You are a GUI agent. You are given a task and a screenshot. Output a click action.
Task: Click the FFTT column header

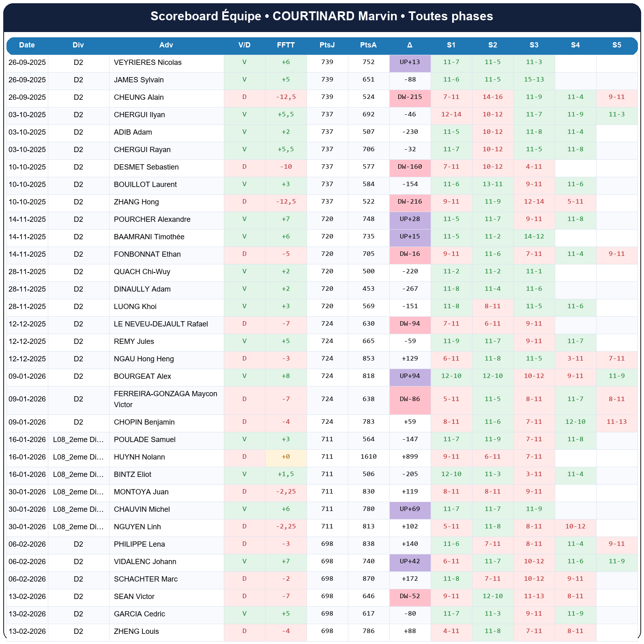pyautogui.click(x=286, y=45)
